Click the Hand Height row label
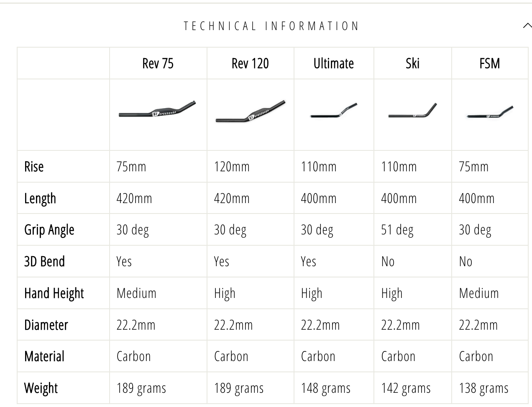The width and height of the screenshot is (532, 407). [54, 294]
